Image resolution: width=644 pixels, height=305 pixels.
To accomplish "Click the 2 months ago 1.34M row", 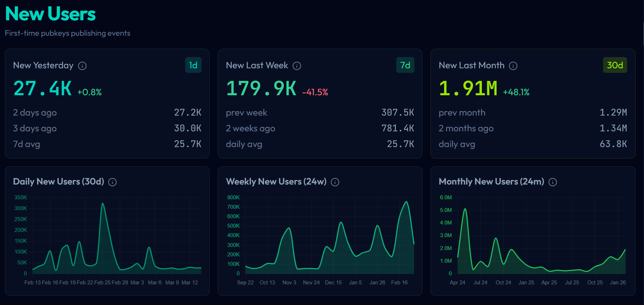I will pyautogui.click(x=533, y=129).
